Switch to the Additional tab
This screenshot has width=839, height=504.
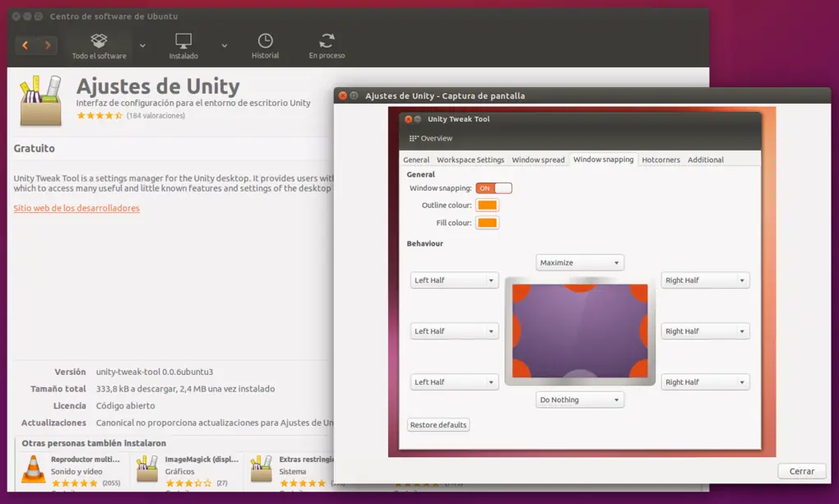tap(705, 160)
